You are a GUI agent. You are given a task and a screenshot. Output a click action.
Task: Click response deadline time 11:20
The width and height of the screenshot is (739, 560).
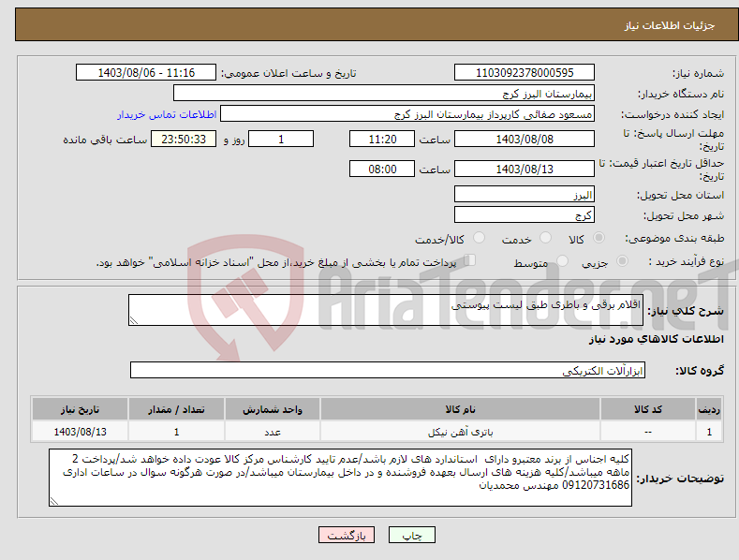click(x=382, y=139)
